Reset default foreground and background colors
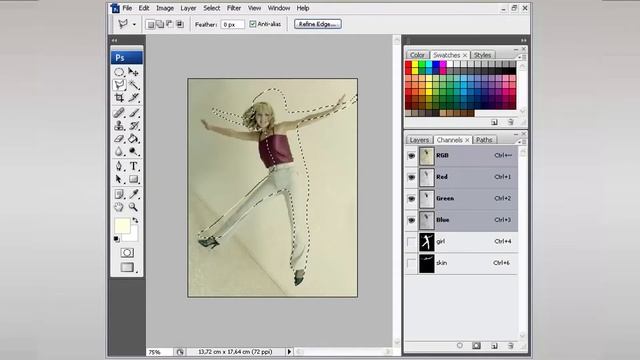Viewport: 640px width, 360px height. point(117,239)
